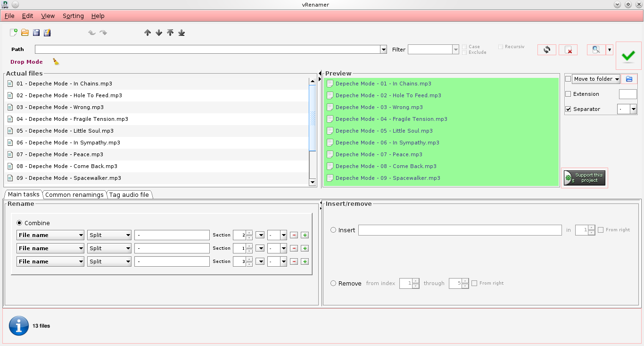Click the green checkmark apply button

628,56
